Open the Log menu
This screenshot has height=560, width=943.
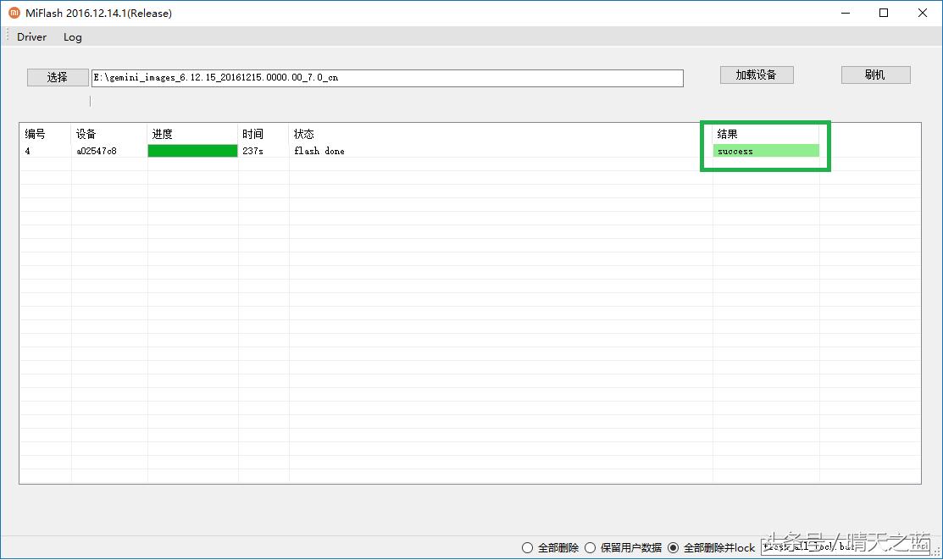pyautogui.click(x=71, y=36)
